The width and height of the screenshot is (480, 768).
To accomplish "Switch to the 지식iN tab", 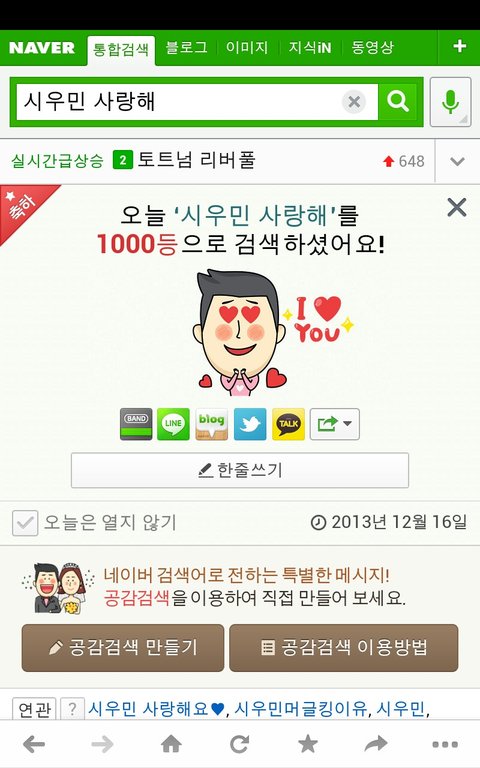I will pos(310,48).
